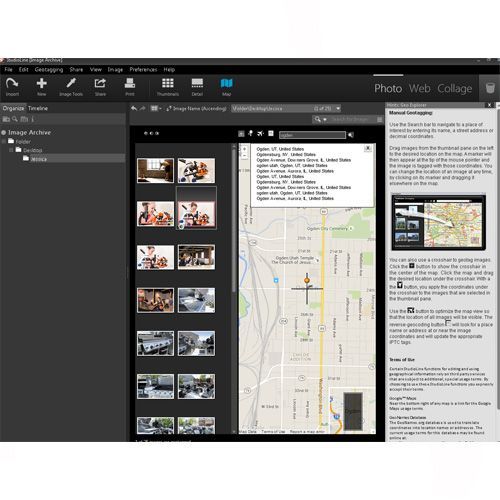The image size is (500, 500).
Task: Open the View menu
Action: pos(96,69)
